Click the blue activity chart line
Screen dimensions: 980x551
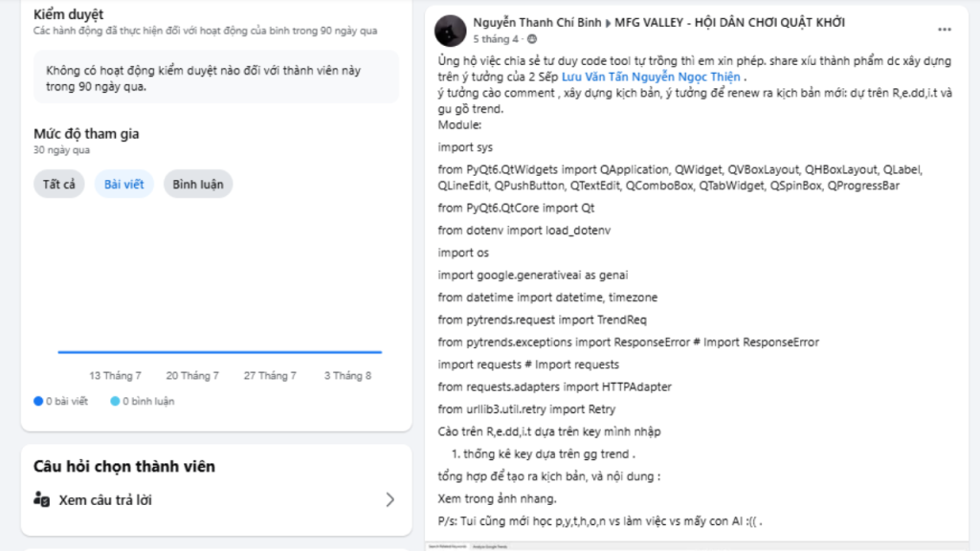coord(219,352)
